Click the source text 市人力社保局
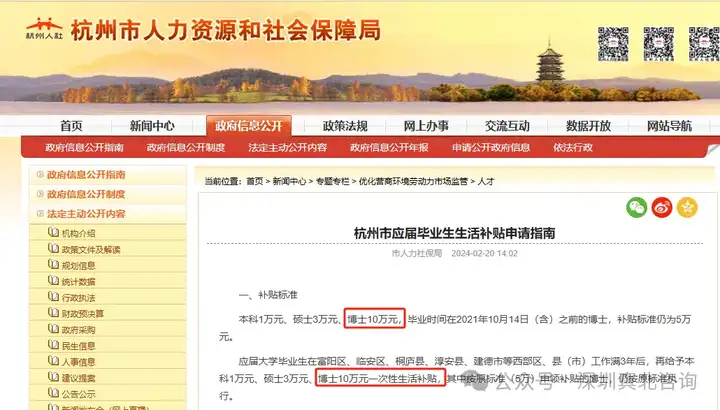This screenshot has width=720, height=410. tap(417, 253)
